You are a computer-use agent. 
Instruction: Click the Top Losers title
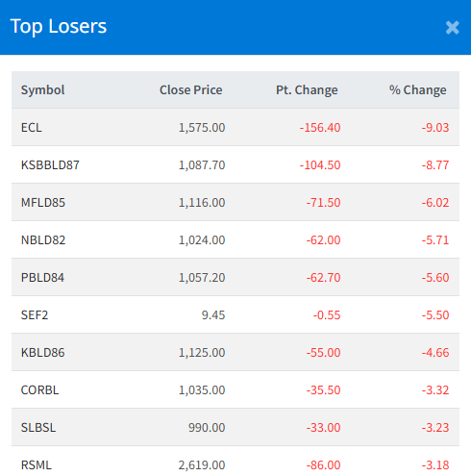[59, 27]
